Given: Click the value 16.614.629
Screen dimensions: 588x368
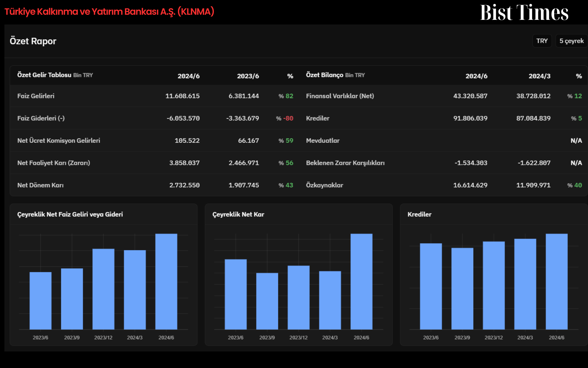Looking at the screenshot, I should coord(470,185).
